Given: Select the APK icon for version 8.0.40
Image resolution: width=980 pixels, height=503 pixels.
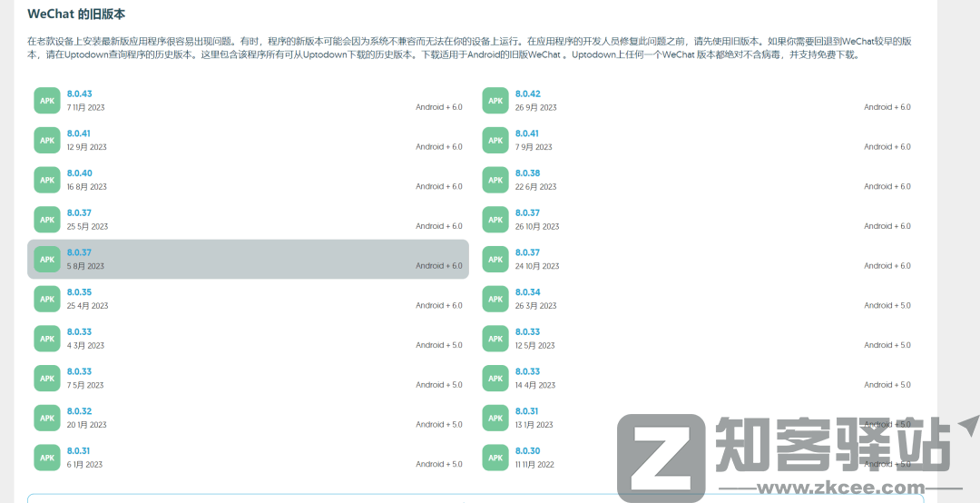Looking at the screenshot, I should pyautogui.click(x=46, y=180).
